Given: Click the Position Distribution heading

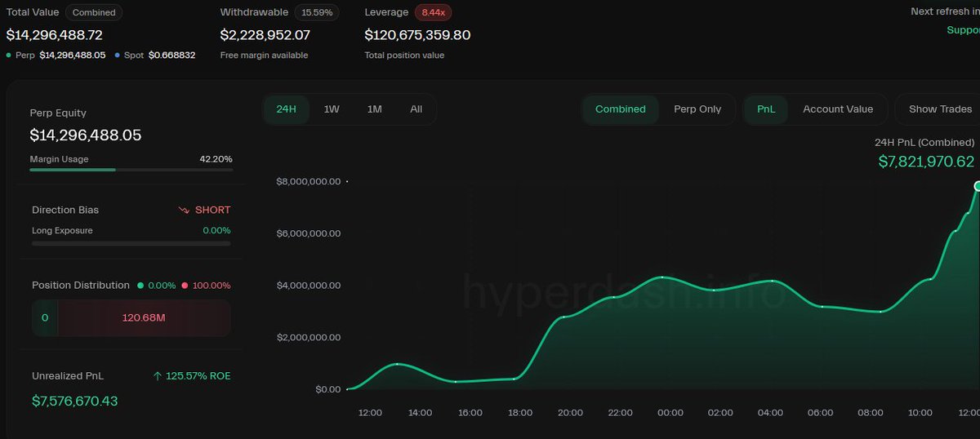Looking at the screenshot, I should click(81, 286).
